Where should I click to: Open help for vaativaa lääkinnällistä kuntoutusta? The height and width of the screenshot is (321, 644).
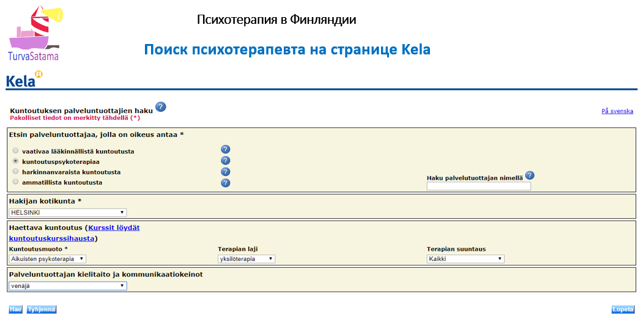coord(226,149)
